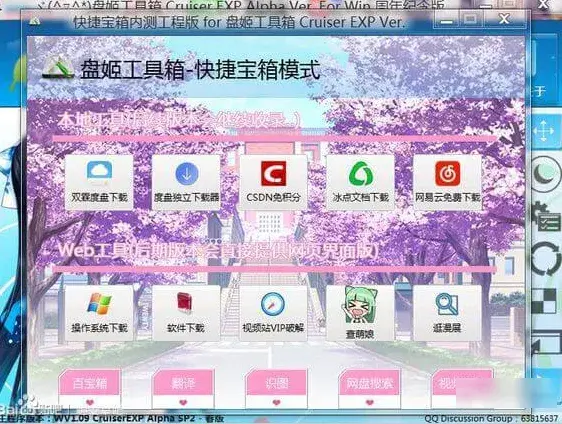
Task: Click the 盘姬工具箱-快捷宝箱模式 heading
Action: pyautogui.click(x=200, y=69)
